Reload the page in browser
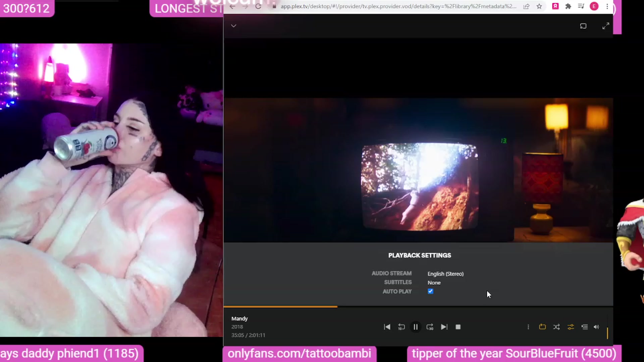 258,6
